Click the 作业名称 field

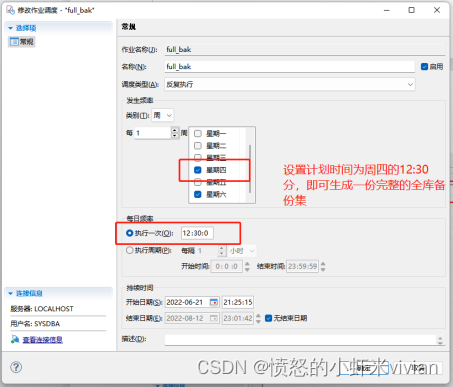[305, 50]
